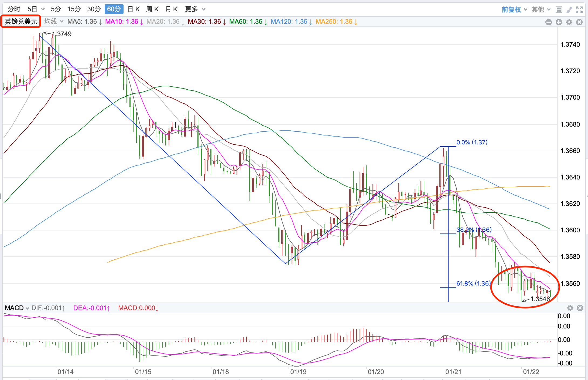Open the MACD indicator selector dropdown
The height and width of the screenshot is (380, 588).
[17, 308]
